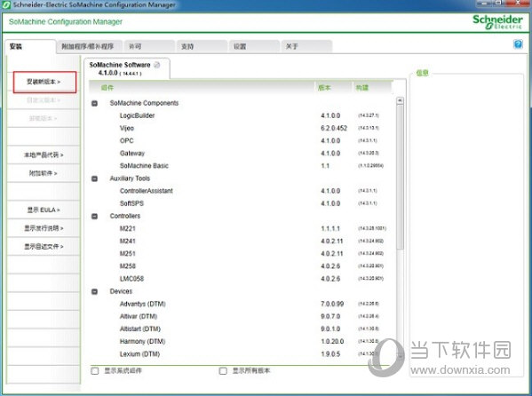Select the OPC component row
The image size is (532, 396).
click(x=241, y=141)
